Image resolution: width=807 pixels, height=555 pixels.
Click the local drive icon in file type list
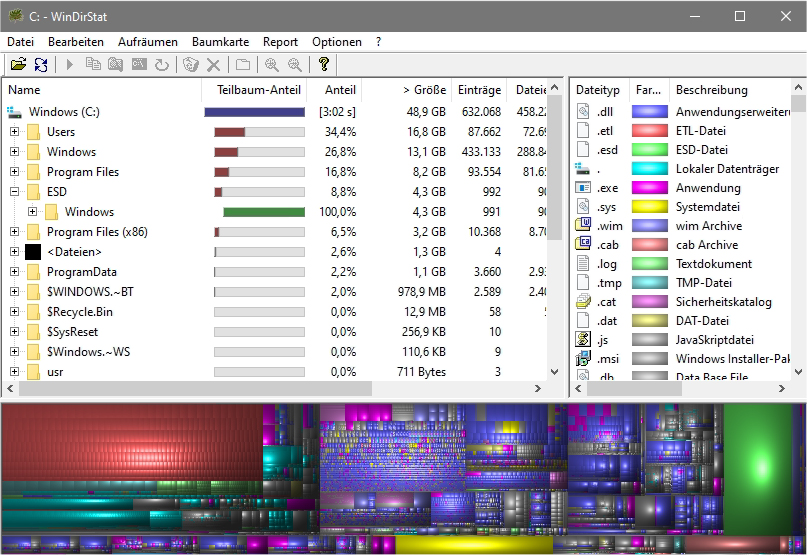pyautogui.click(x=583, y=168)
